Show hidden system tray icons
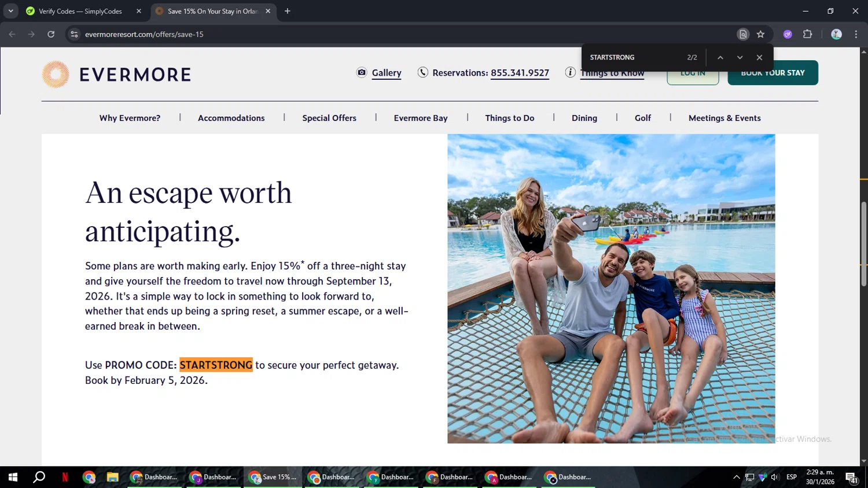The image size is (868, 488). (x=737, y=477)
